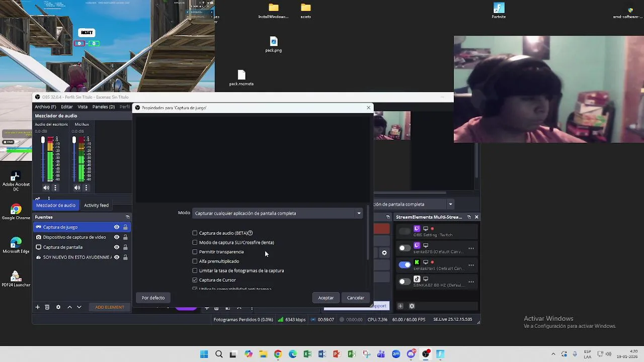
Task: Close the Propiedades para Captura de juego dialog
Action: point(368,108)
